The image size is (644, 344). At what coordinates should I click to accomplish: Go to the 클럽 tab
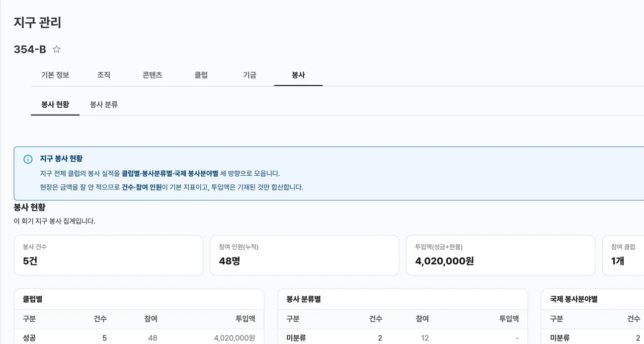coord(201,75)
